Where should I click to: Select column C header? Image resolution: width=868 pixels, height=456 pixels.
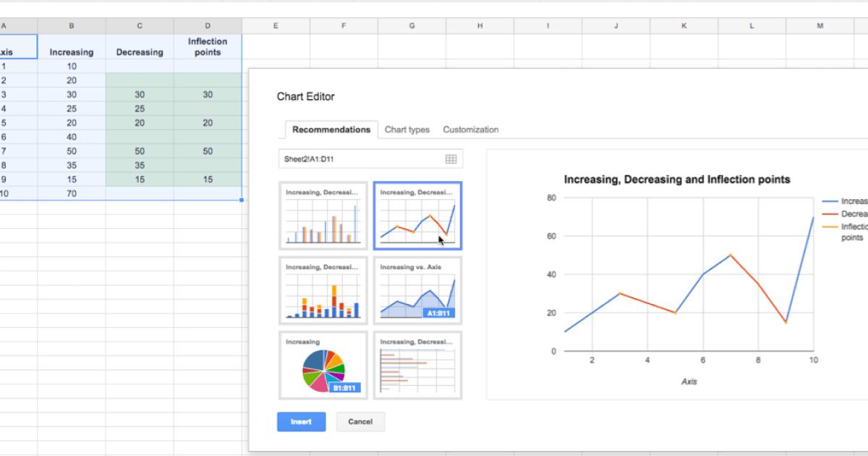(140, 26)
